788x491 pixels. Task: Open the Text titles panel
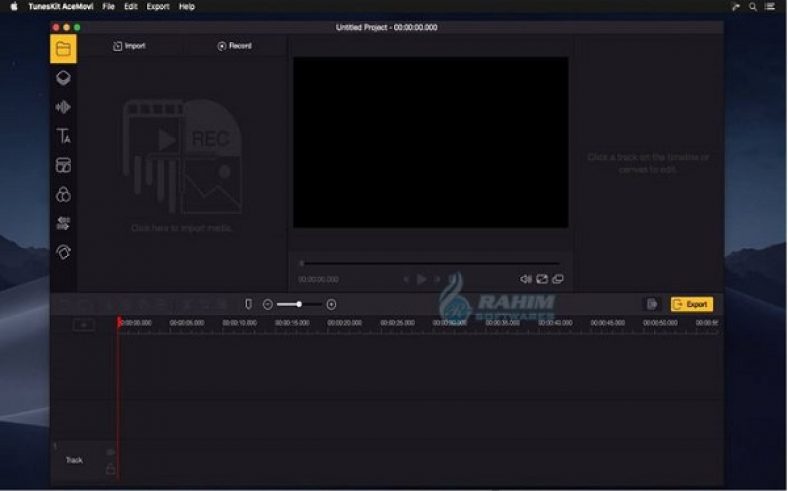coord(63,136)
